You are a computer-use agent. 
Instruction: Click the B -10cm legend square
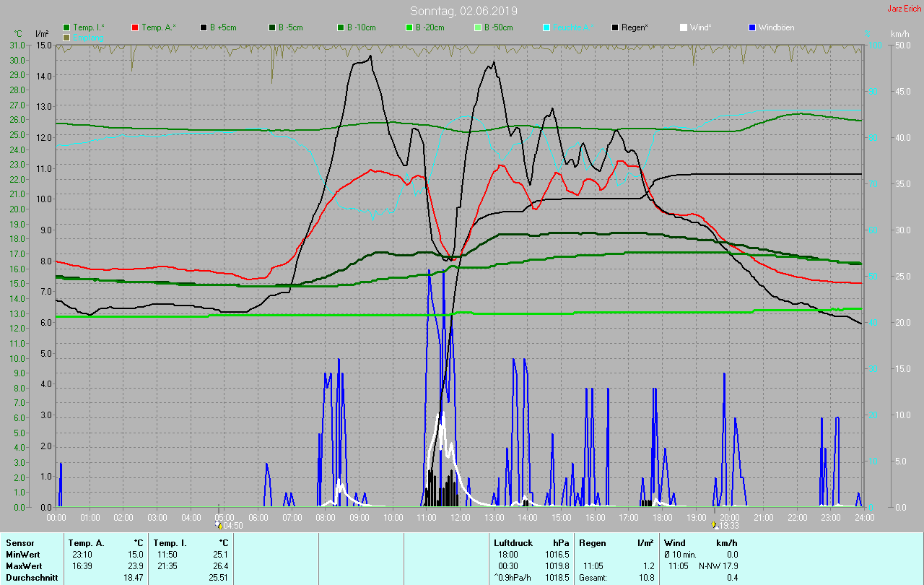(x=341, y=27)
